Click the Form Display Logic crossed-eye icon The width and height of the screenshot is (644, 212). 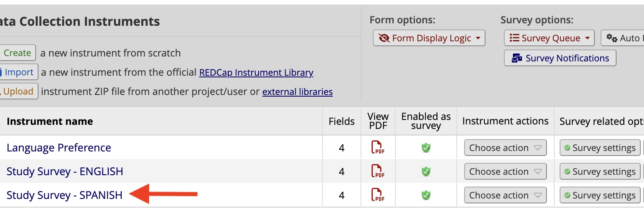point(384,38)
